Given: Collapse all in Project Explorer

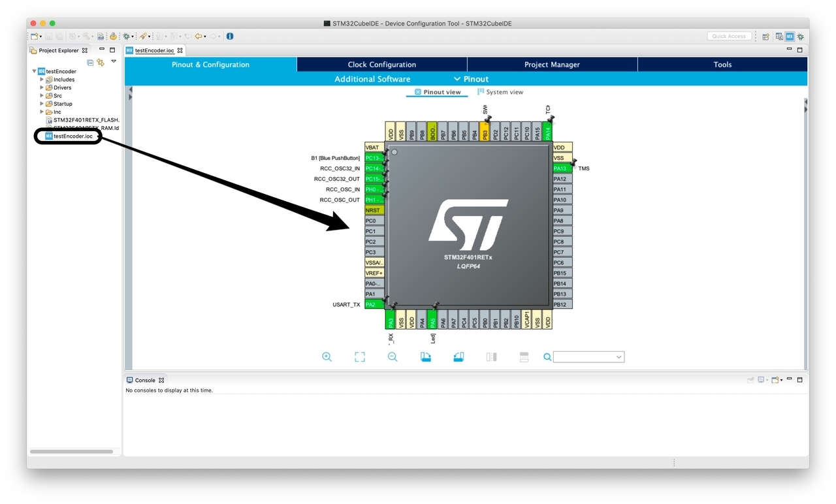Looking at the screenshot, I should click(90, 62).
